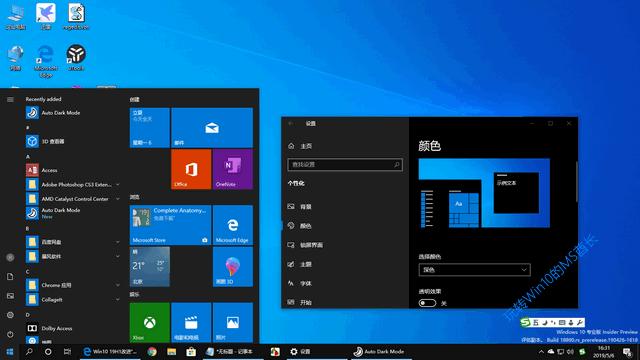
Task: Open the Paint 3D tile
Action: pos(233,267)
